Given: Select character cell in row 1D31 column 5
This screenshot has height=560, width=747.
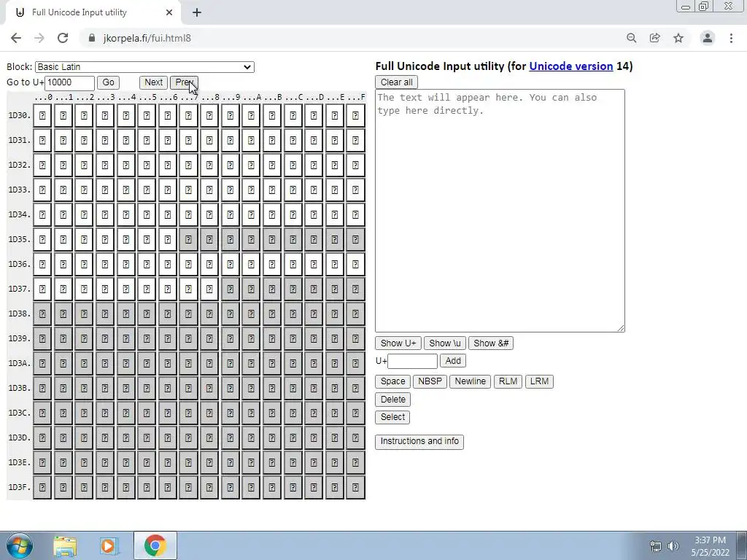Looking at the screenshot, I should pyautogui.click(x=147, y=141).
